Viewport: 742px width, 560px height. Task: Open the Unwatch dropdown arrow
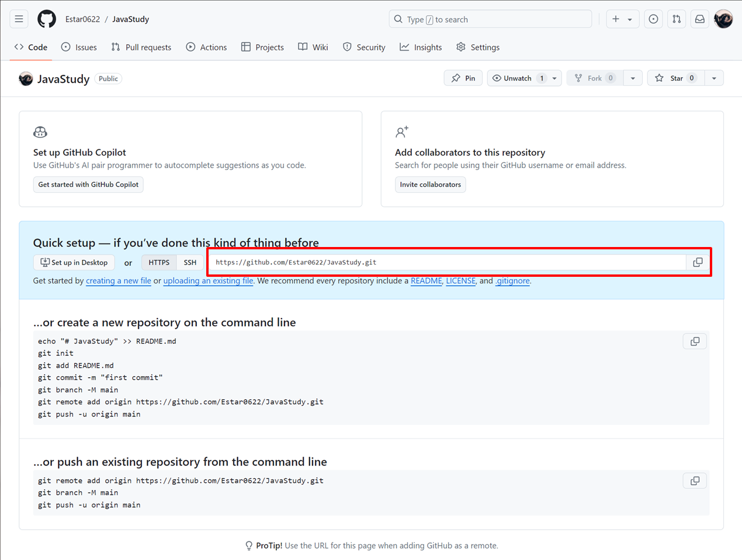point(554,78)
